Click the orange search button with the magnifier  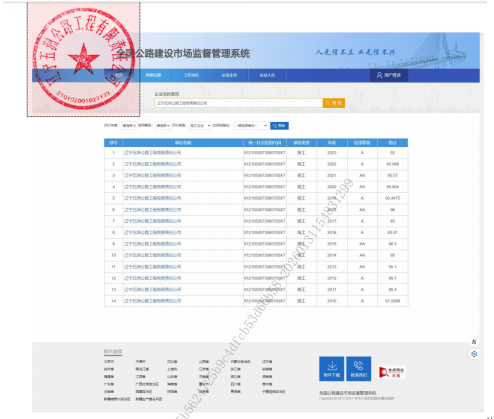(x=334, y=103)
